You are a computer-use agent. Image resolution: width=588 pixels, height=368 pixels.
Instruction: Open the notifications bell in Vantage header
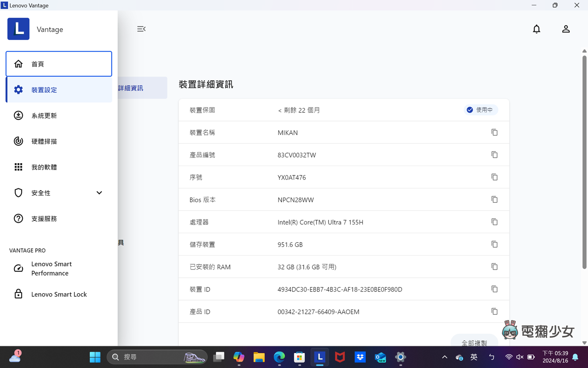(537, 29)
